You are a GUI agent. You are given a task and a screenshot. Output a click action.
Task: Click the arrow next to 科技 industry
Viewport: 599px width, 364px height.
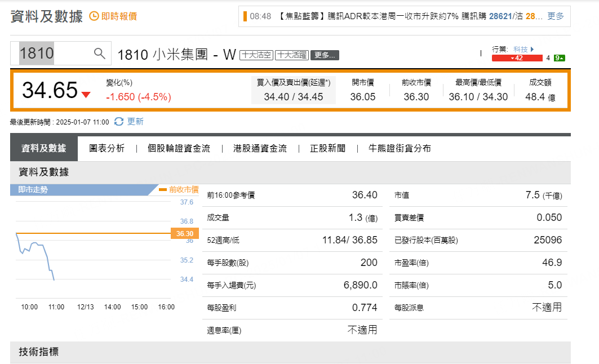click(x=532, y=49)
